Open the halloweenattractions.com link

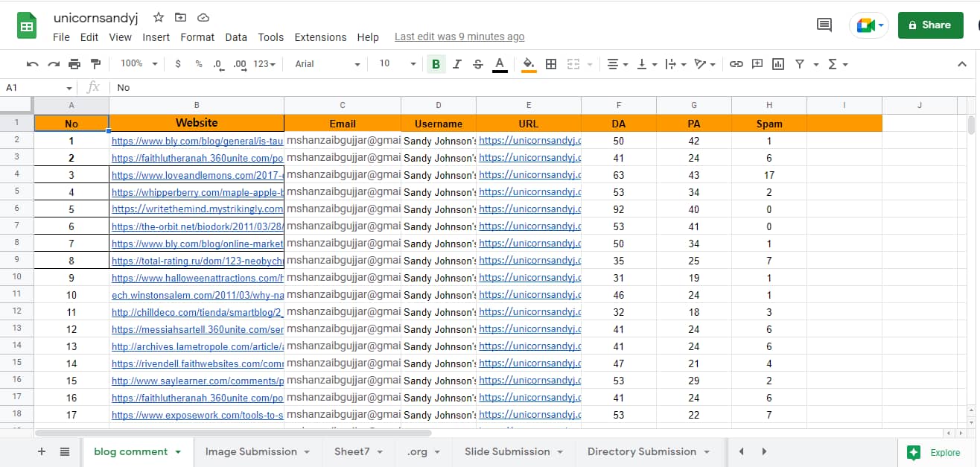[197, 278]
